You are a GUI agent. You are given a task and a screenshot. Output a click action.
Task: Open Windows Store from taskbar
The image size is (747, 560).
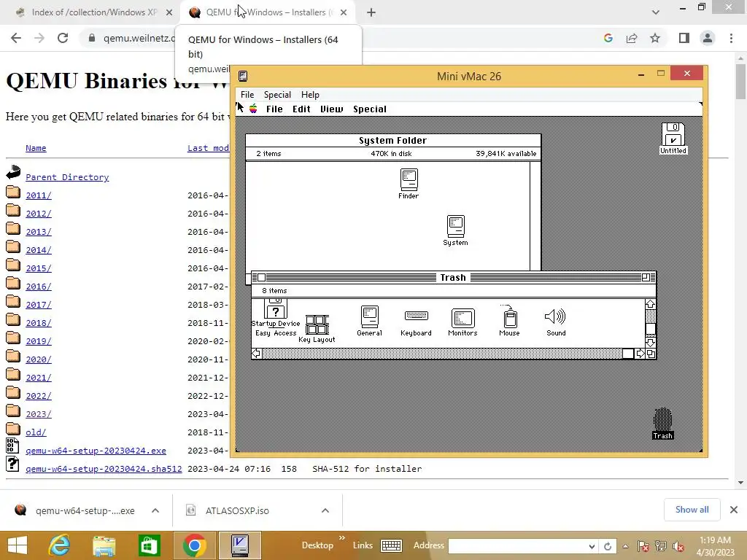pos(149,545)
